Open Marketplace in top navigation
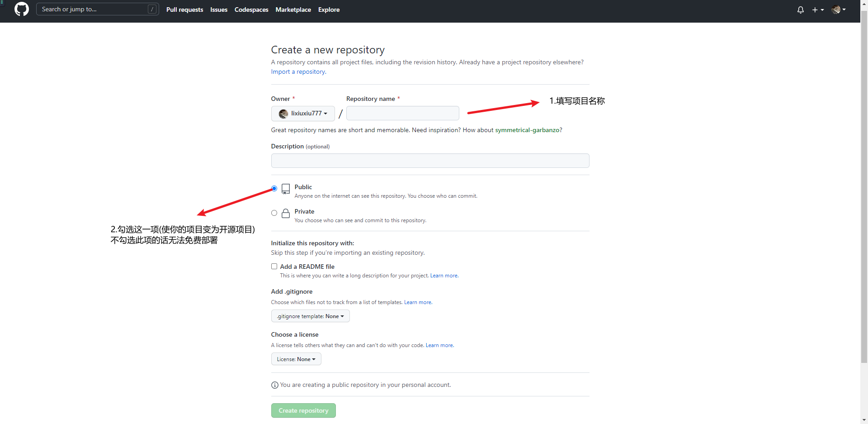This screenshot has width=868, height=424. [293, 10]
